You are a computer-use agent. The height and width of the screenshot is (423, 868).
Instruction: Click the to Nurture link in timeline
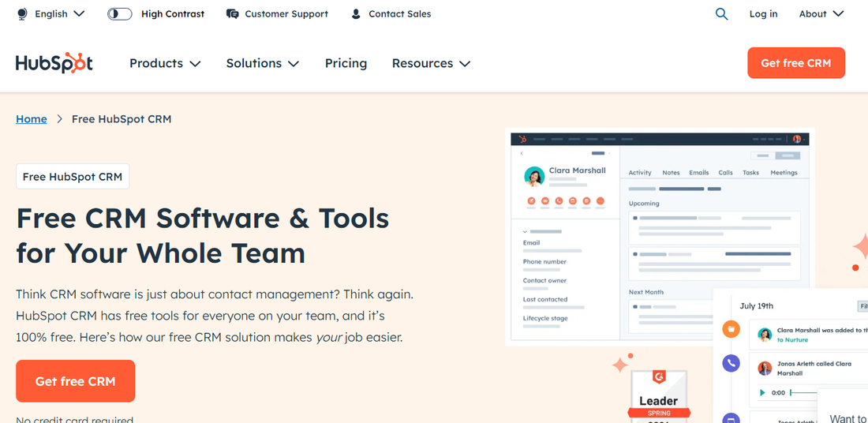coord(793,340)
